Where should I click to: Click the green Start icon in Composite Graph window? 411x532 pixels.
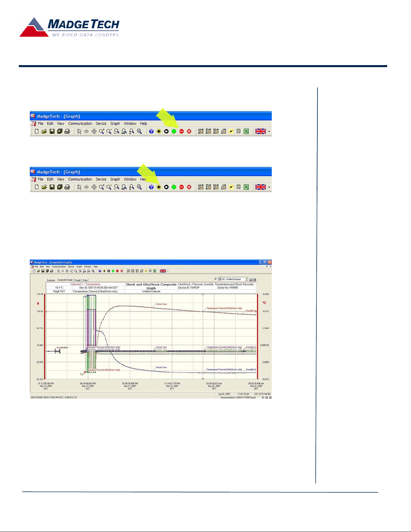coord(113,271)
